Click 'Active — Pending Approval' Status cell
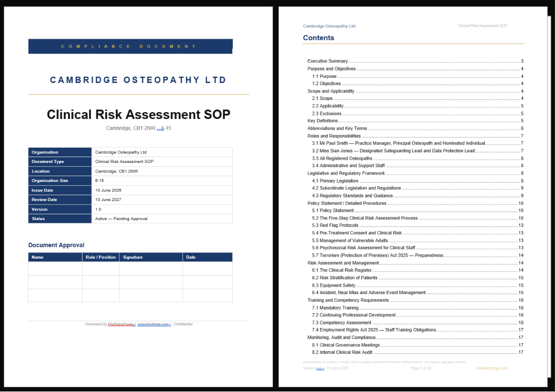Viewport: 555px width, 392px height. 162,218
